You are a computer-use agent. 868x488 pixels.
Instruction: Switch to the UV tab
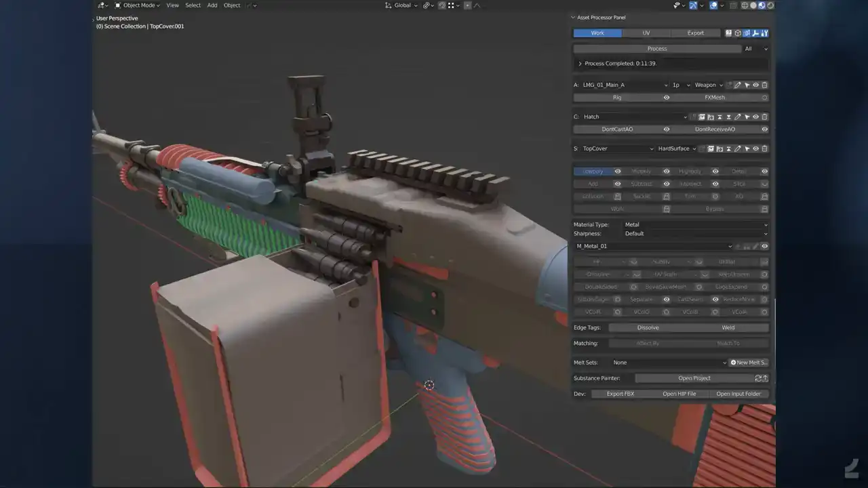646,33
